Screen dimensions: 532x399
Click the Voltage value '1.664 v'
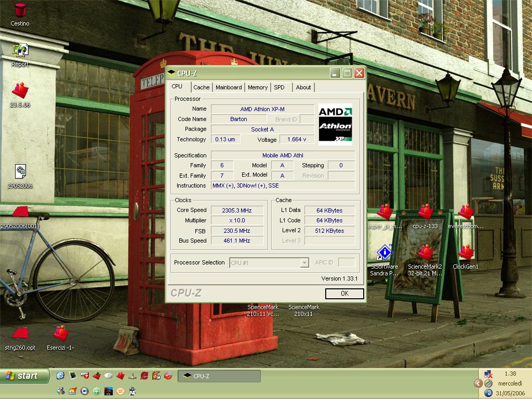point(297,139)
